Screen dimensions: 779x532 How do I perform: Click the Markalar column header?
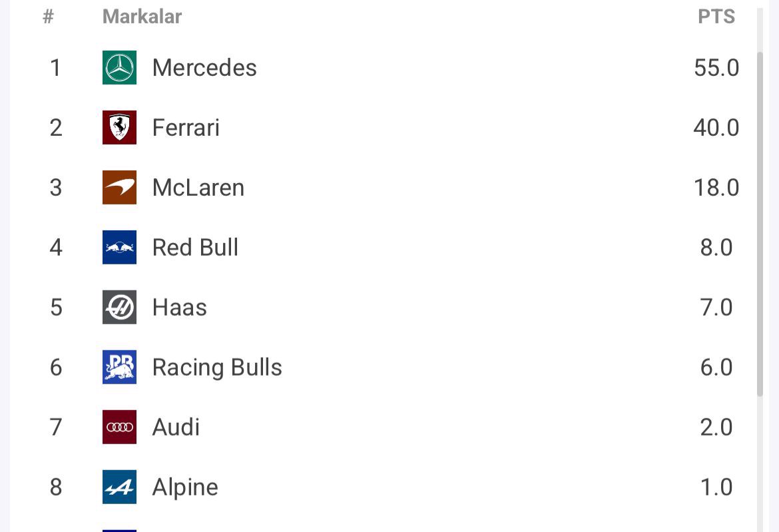coord(142,17)
